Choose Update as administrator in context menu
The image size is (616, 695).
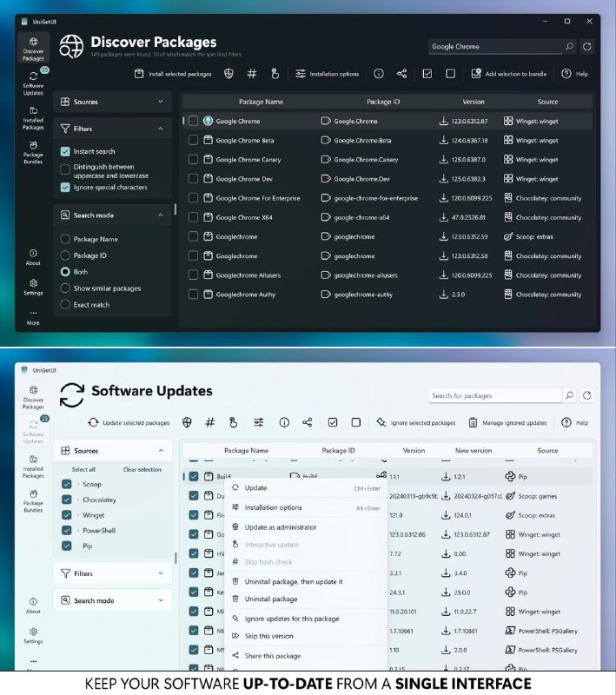pyautogui.click(x=306, y=527)
